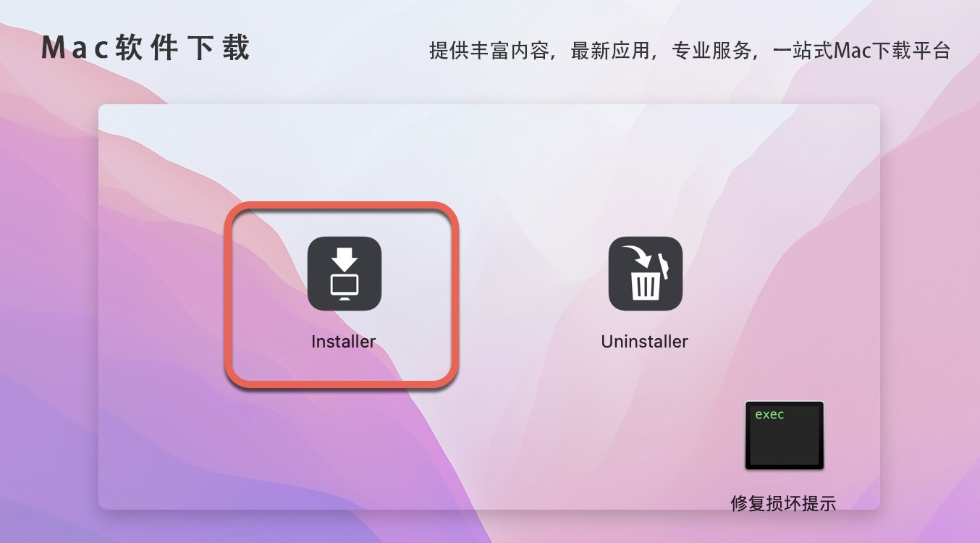Click the "Mac软件下载" heading
Screen dimensions: 980x543
[145, 49]
